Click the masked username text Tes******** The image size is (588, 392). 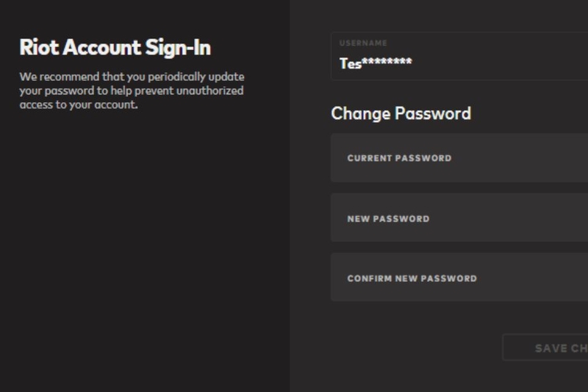click(375, 63)
